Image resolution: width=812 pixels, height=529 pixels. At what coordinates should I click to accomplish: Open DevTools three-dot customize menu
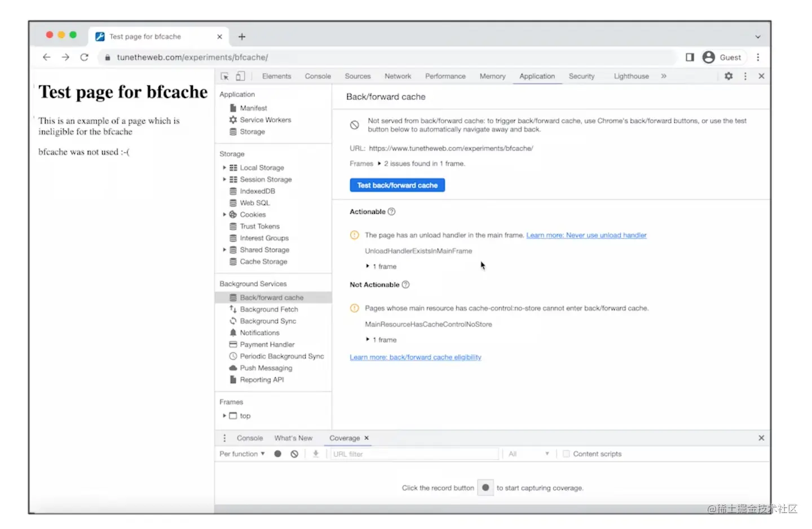745,76
